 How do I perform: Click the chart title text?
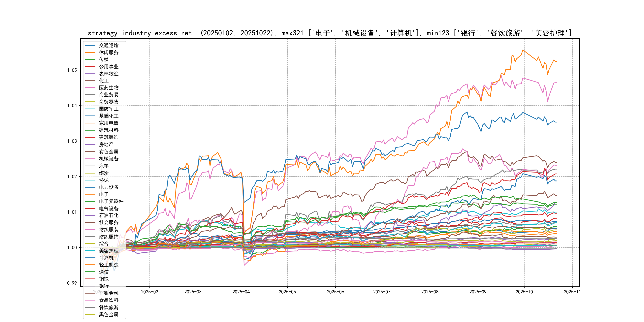click(x=330, y=33)
